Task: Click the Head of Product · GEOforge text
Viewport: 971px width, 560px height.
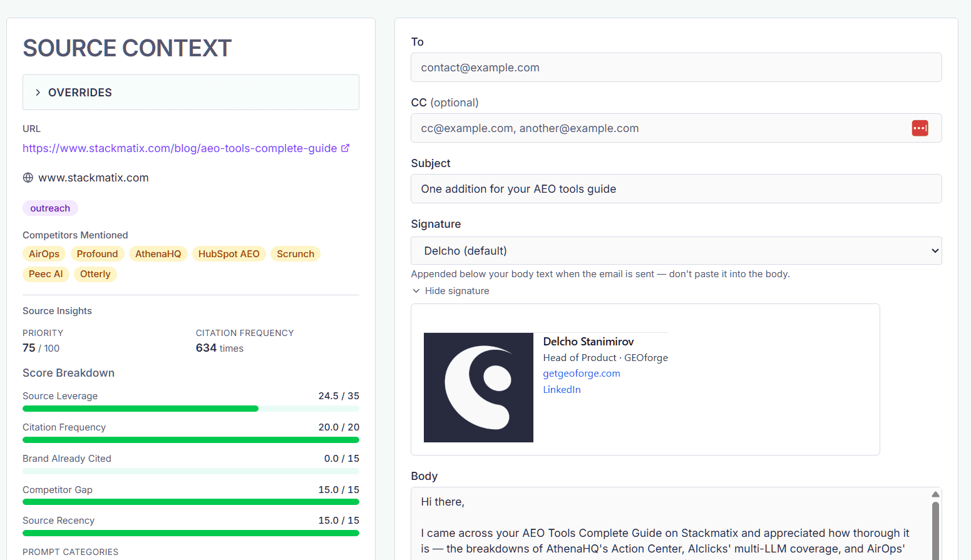Action: (x=605, y=358)
